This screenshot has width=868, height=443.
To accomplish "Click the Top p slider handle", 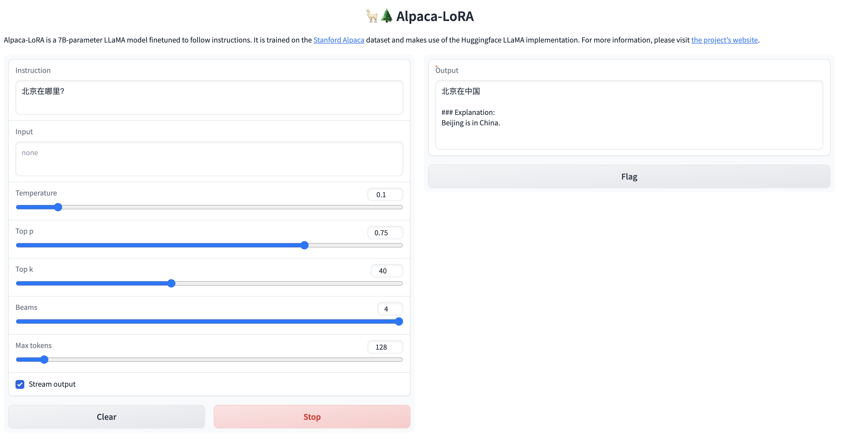I will [304, 245].
